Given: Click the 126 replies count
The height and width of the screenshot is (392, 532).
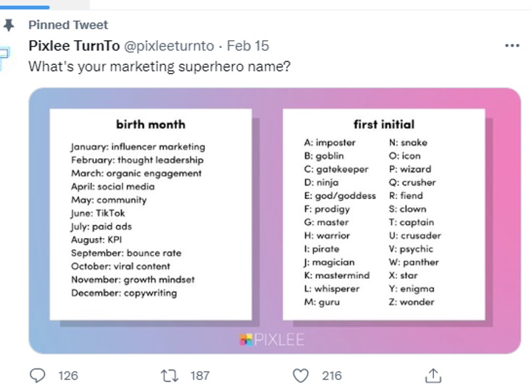Looking at the screenshot, I should click(x=68, y=376).
